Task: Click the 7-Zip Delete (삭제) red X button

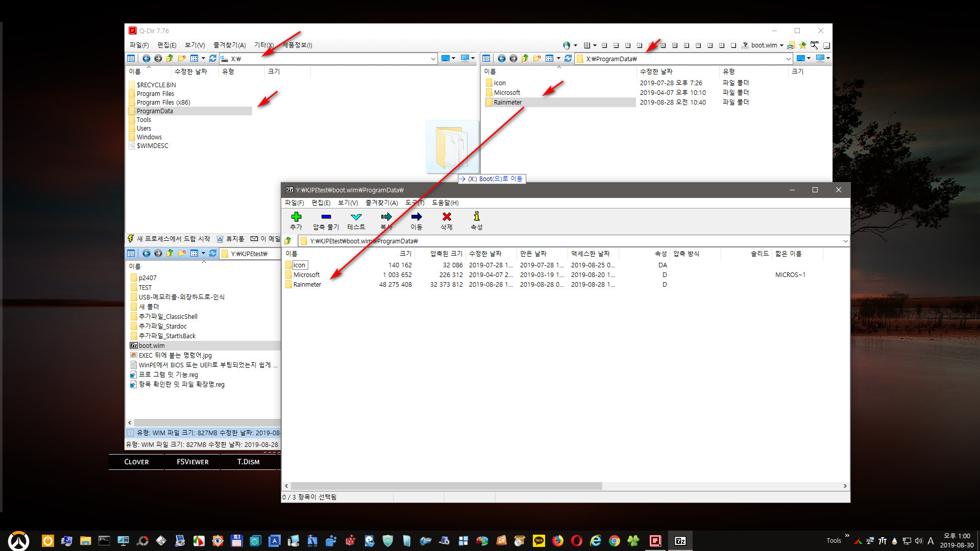Action: (x=447, y=221)
